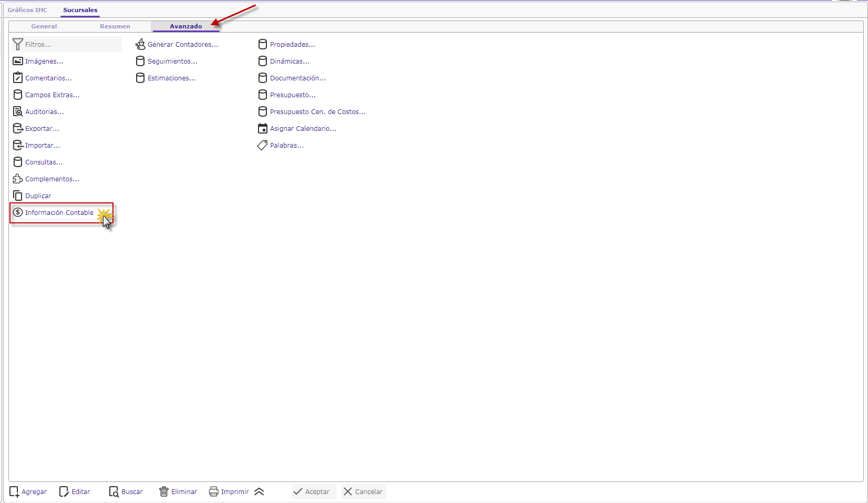Image resolution: width=868 pixels, height=503 pixels.
Task: Open the General tab
Action: pyautogui.click(x=44, y=26)
